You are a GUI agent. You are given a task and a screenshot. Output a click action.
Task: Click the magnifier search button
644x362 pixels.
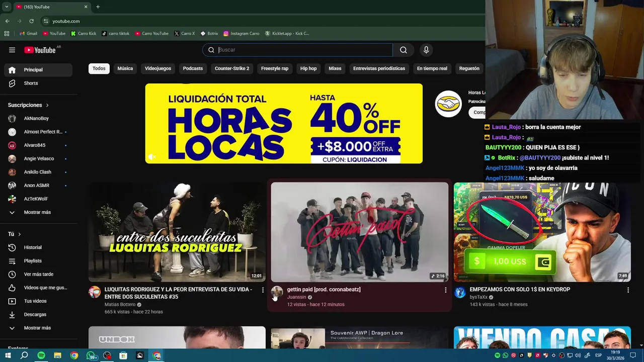404,50
